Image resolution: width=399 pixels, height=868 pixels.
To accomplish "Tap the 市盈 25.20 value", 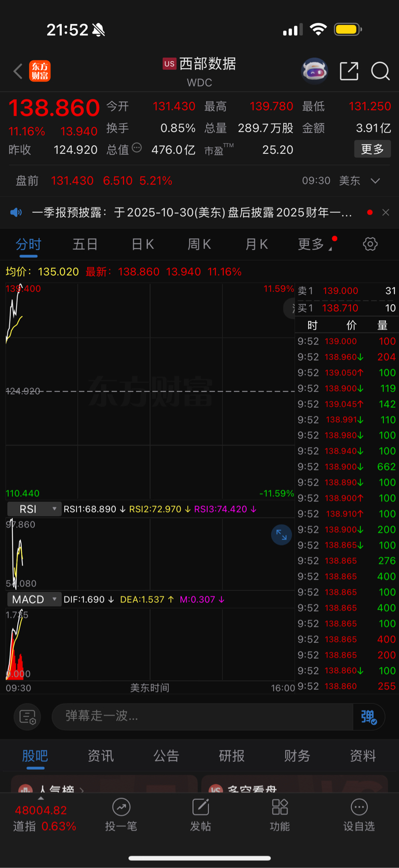I will (277, 150).
